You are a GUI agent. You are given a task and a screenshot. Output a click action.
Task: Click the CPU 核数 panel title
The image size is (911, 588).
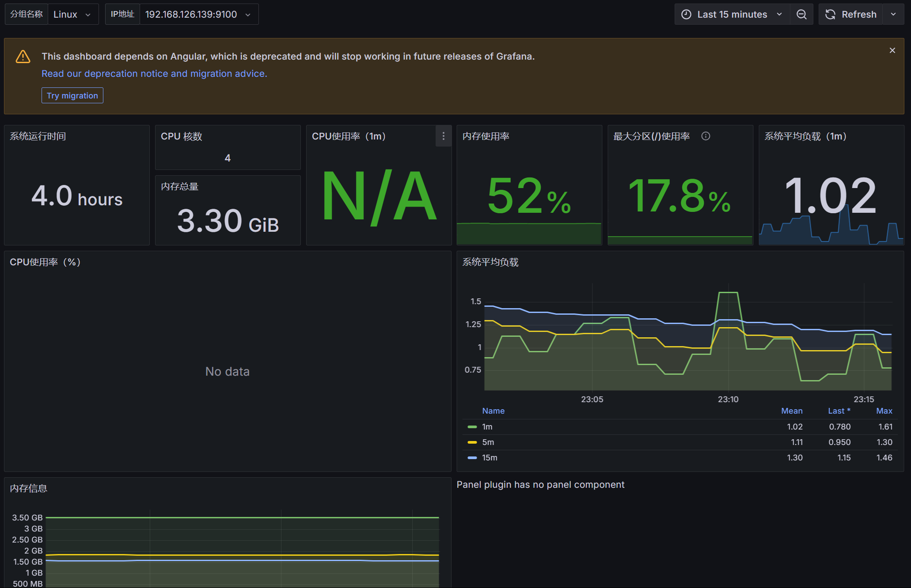[182, 136]
